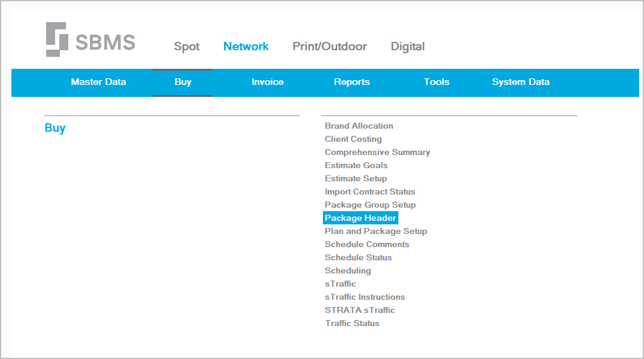
Task: Select the Buy menu item
Action: click(x=183, y=82)
